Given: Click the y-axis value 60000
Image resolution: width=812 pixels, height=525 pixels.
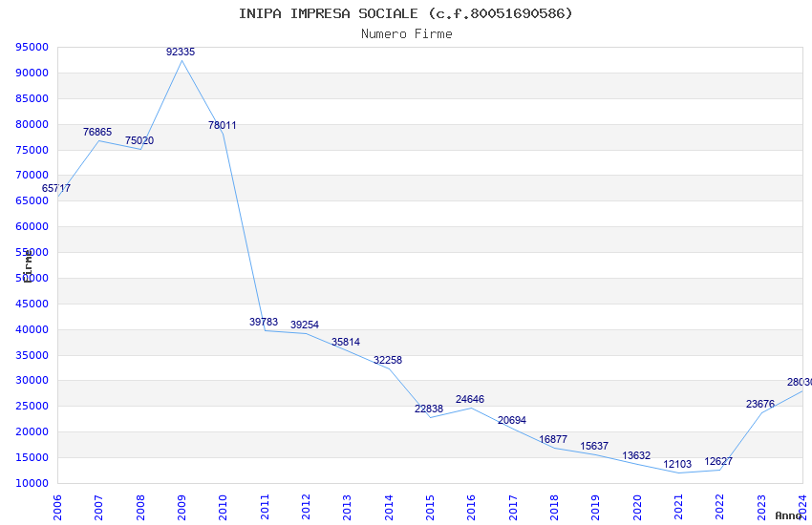Looking at the screenshot, I should pos(32,226).
